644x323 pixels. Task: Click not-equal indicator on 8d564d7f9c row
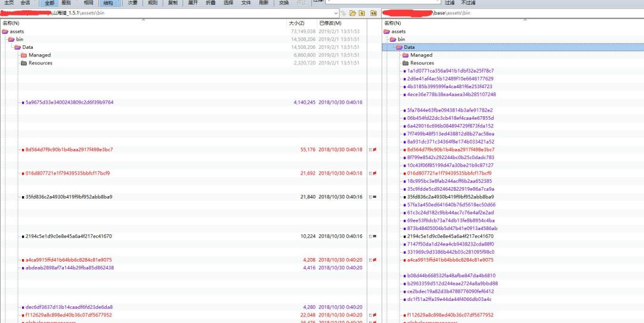coord(374,150)
